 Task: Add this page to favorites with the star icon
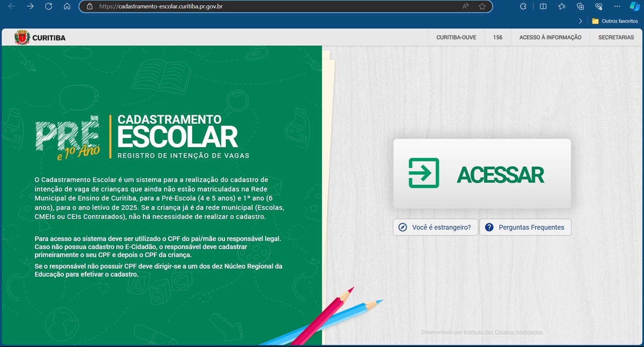(482, 7)
